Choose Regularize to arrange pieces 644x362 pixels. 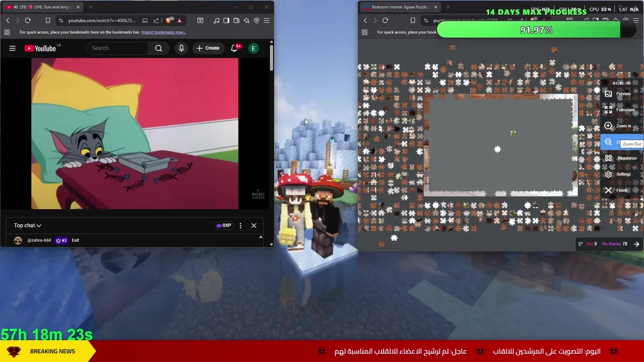click(621, 158)
